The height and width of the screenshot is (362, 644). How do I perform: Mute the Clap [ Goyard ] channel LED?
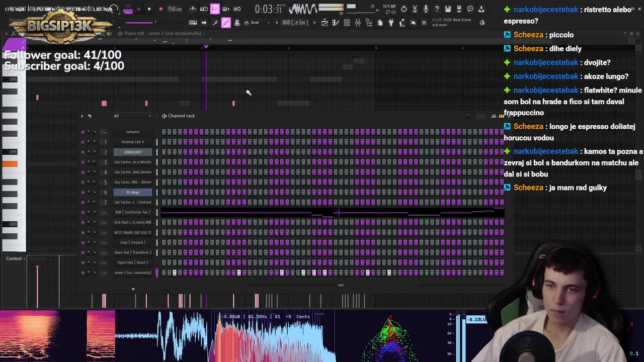(x=83, y=242)
